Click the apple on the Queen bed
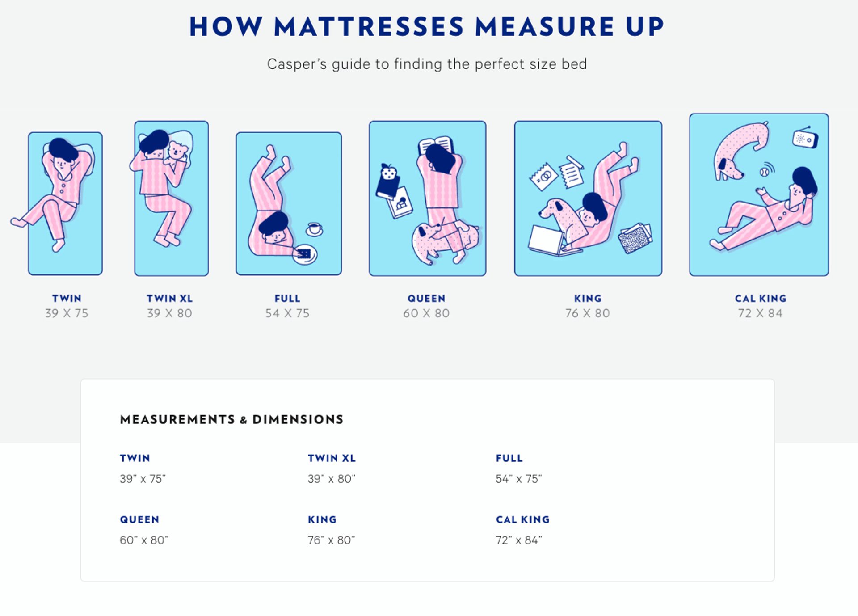The height and width of the screenshot is (616, 858). tap(388, 172)
